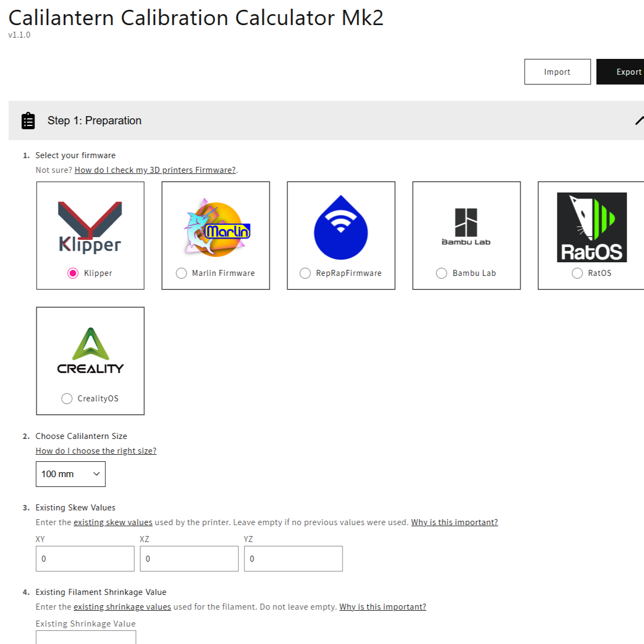The height and width of the screenshot is (644, 644).
Task: Open 'How do I check my 3D printers Firmware?' link
Action: pyautogui.click(x=155, y=170)
